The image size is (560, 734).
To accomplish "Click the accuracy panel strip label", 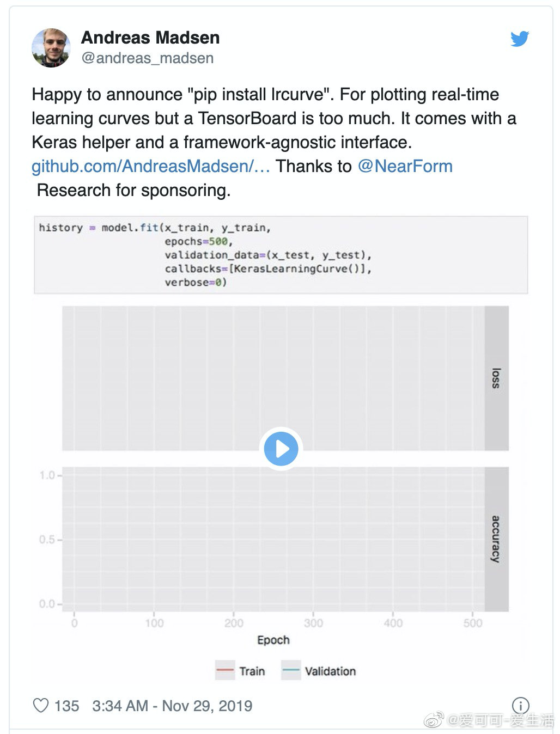I will click(496, 539).
